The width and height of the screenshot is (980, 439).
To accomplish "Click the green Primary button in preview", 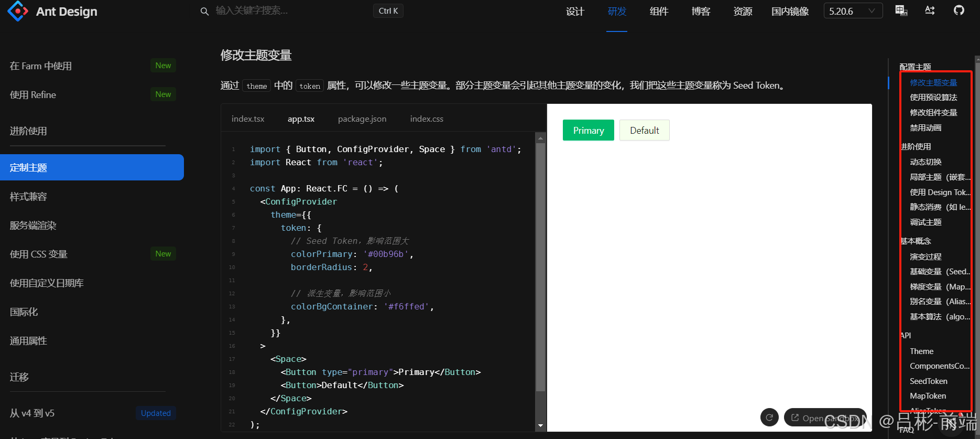I will pyautogui.click(x=588, y=130).
